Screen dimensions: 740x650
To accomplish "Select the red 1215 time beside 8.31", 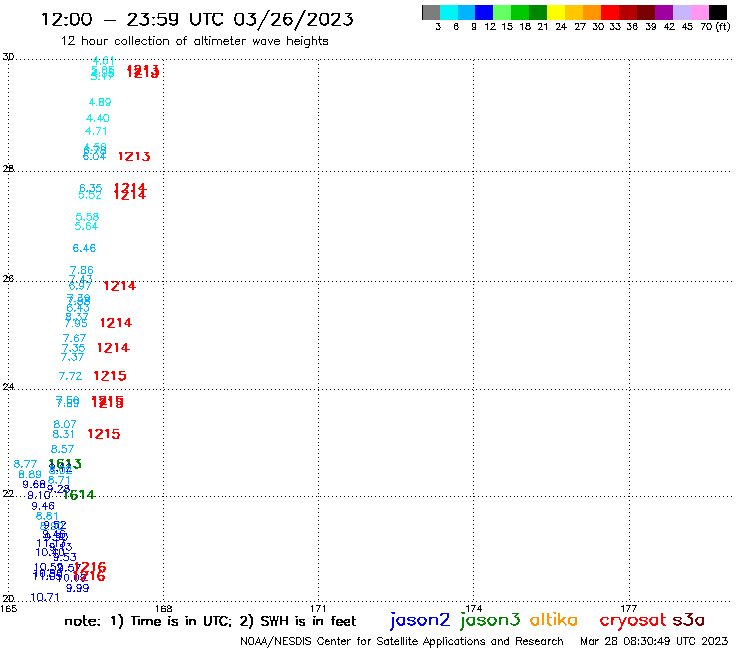I will pos(104,434).
